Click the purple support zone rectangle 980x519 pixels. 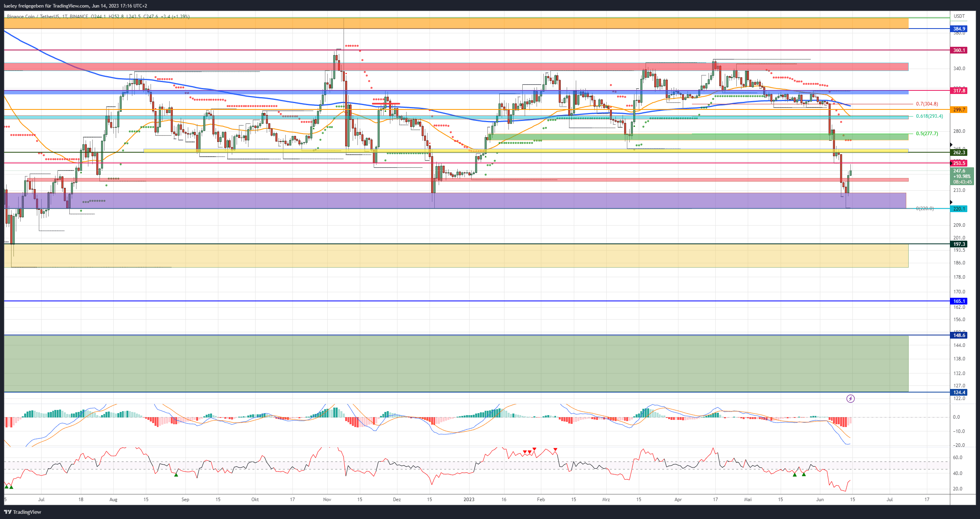click(x=455, y=201)
